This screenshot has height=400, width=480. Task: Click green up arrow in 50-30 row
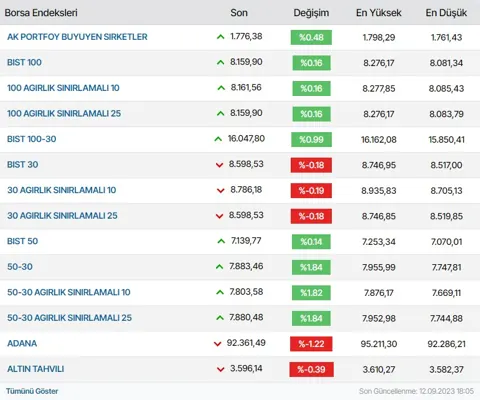219,267
